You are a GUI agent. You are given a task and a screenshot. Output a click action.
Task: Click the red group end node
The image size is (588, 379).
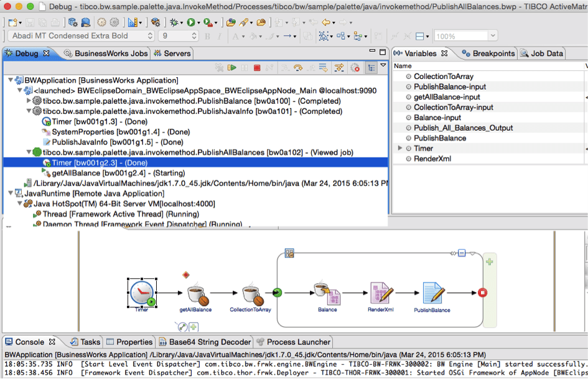[483, 292]
